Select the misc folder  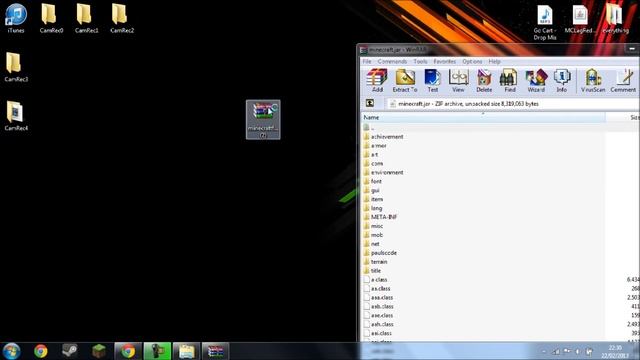point(373,226)
